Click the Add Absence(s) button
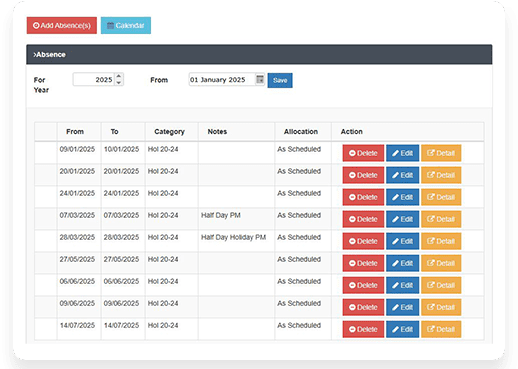 click(x=62, y=25)
